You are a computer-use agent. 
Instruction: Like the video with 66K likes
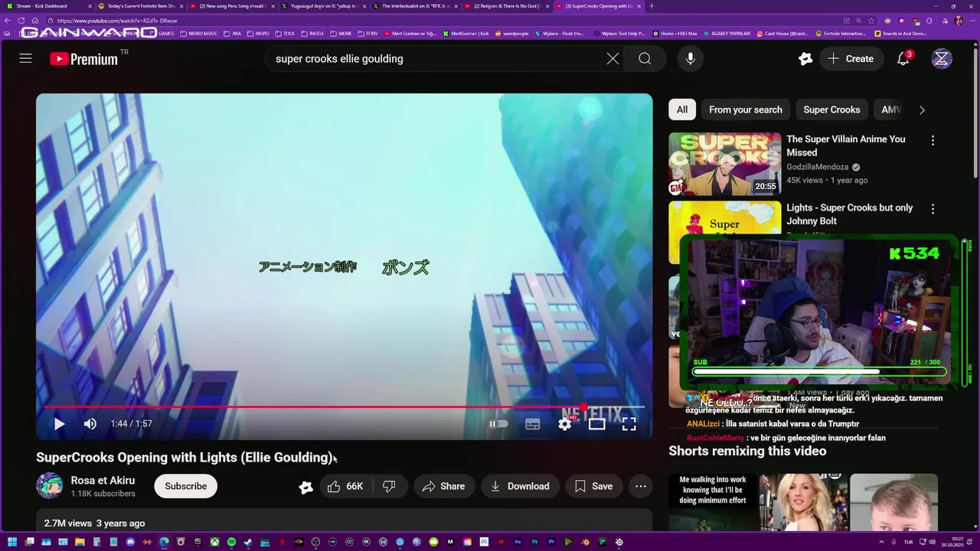click(x=345, y=486)
